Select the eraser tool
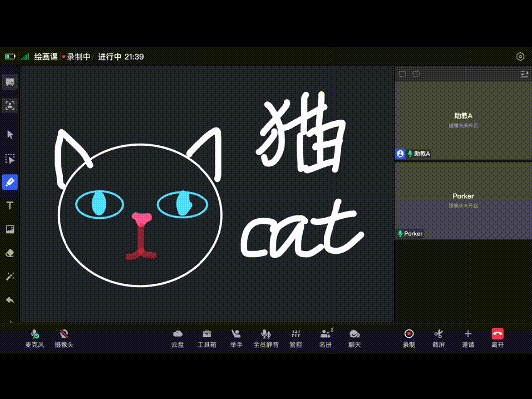This screenshot has width=532, height=399. point(10,253)
